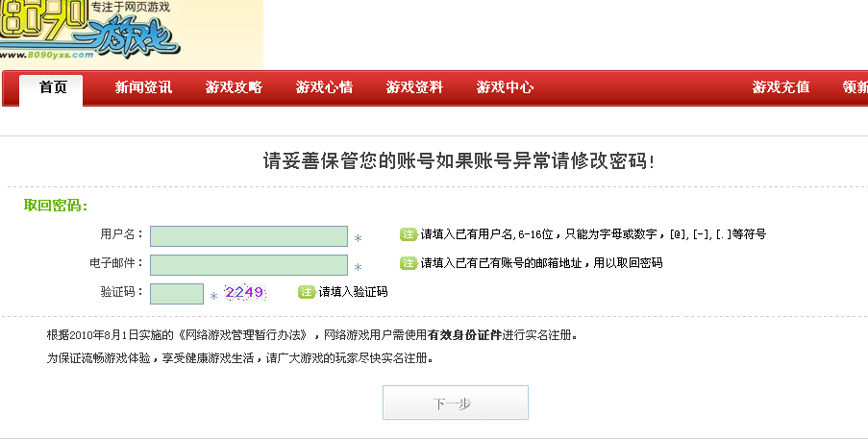Click the required asterisk next to 用户名 field
This screenshot has height=439, width=868.
[358, 239]
